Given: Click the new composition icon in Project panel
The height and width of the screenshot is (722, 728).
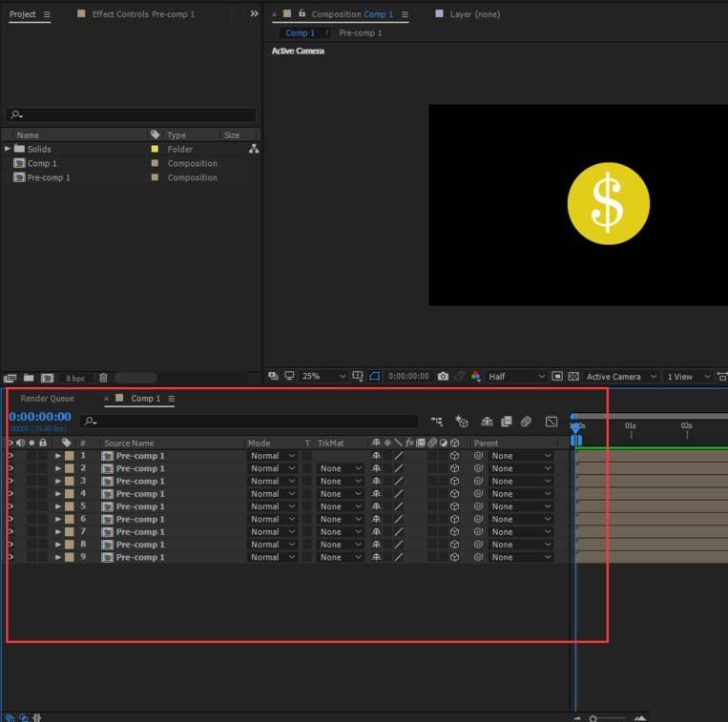Looking at the screenshot, I should click(x=47, y=379).
